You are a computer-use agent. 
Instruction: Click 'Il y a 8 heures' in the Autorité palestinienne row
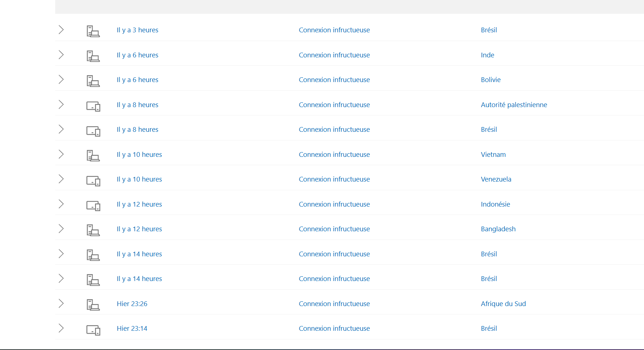[137, 105]
